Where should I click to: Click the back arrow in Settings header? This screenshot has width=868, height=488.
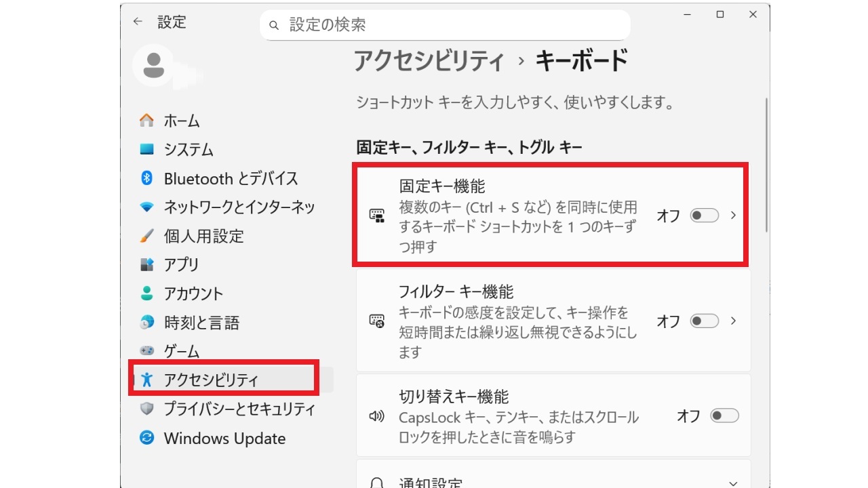coord(138,22)
